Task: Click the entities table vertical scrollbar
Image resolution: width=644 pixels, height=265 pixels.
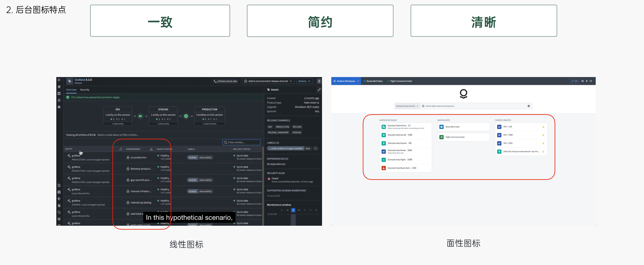Action: tap(263, 186)
